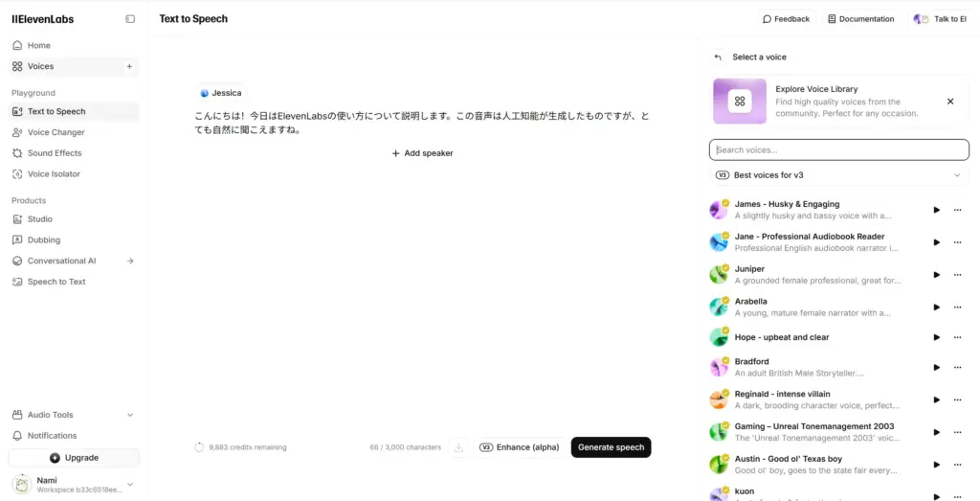Open Speech to Text

[x=74, y=282]
